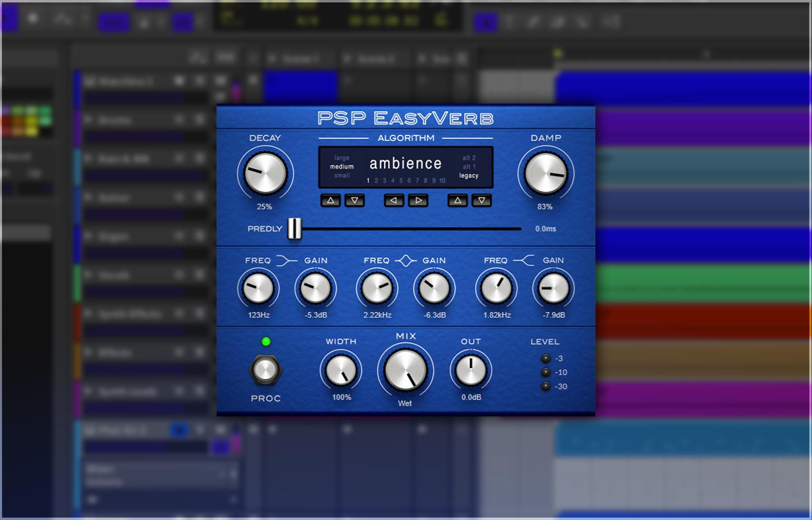The height and width of the screenshot is (520, 812).
Task: Click the PREDLY slider handle
Action: click(x=295, y=229)
